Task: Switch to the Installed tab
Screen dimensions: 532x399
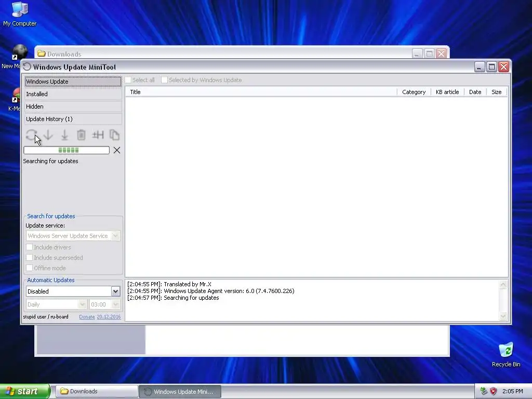Action: click(x=73, y=94)
